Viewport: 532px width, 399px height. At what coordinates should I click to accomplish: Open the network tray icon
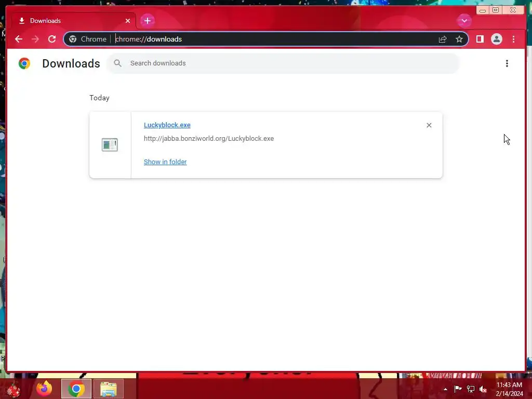471,389
